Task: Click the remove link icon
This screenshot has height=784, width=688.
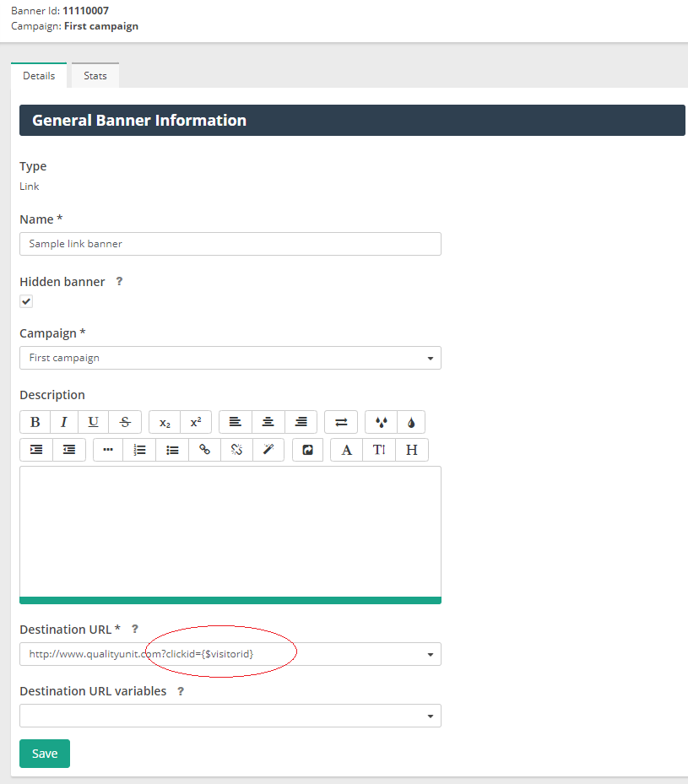Action: (x=236, y=450)
